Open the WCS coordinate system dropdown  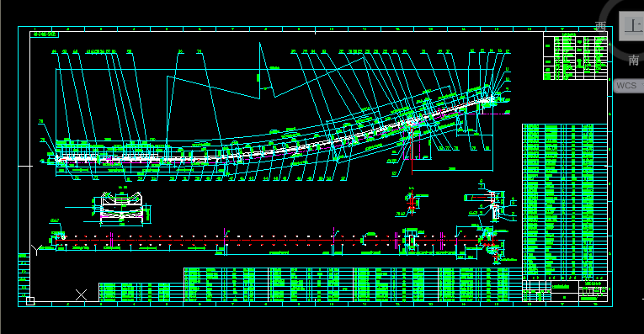tap(629, 85)
